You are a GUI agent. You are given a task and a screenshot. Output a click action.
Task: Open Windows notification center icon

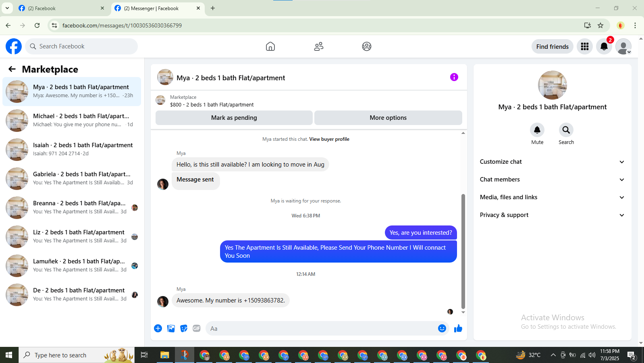coord(632,355)
